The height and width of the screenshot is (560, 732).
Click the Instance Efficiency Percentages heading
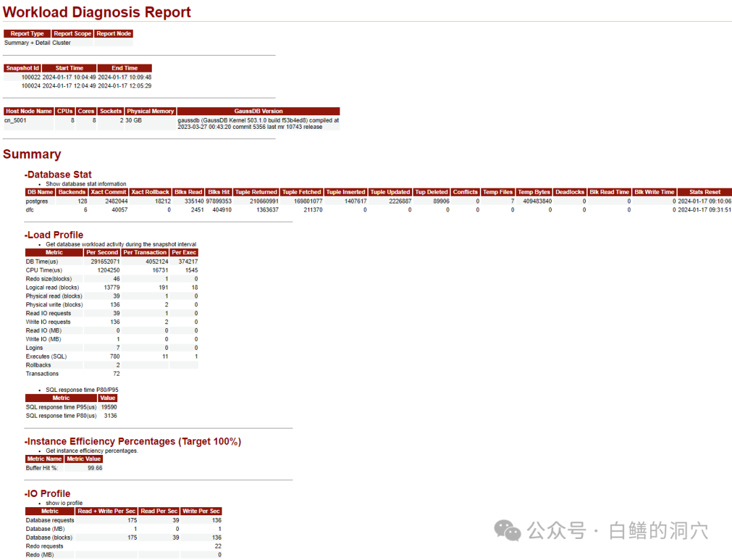133,441
